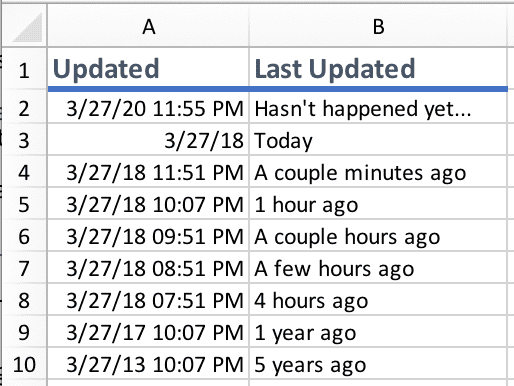This screenshot has width=514, height=386.
Task: Click the A few hours ago cell
Action: tap(378, 268)
